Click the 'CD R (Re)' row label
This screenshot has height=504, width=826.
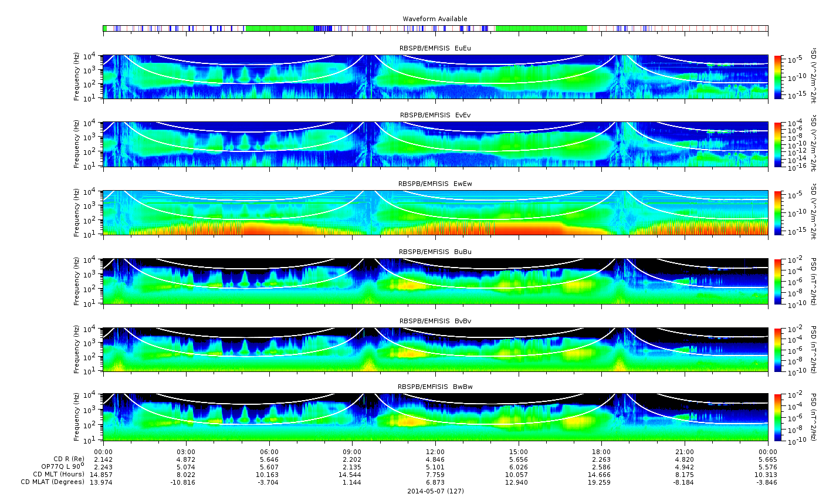(x=69, y=459)
